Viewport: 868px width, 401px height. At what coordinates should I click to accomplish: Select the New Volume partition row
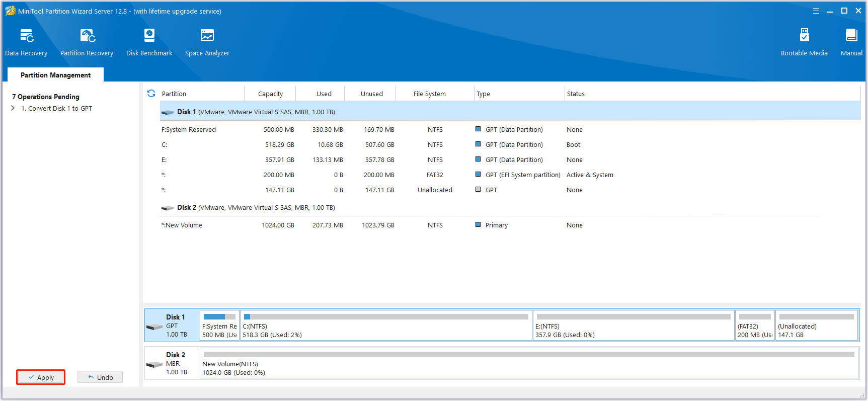coord(510,225)
